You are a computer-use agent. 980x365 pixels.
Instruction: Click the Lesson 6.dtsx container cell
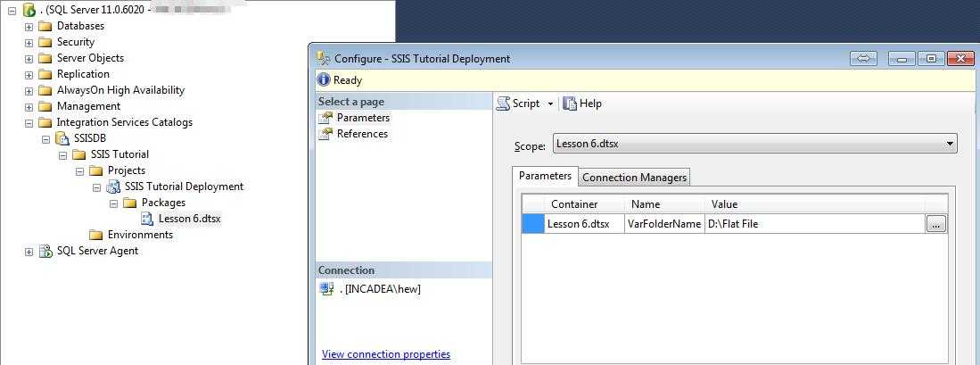[584, 224]
